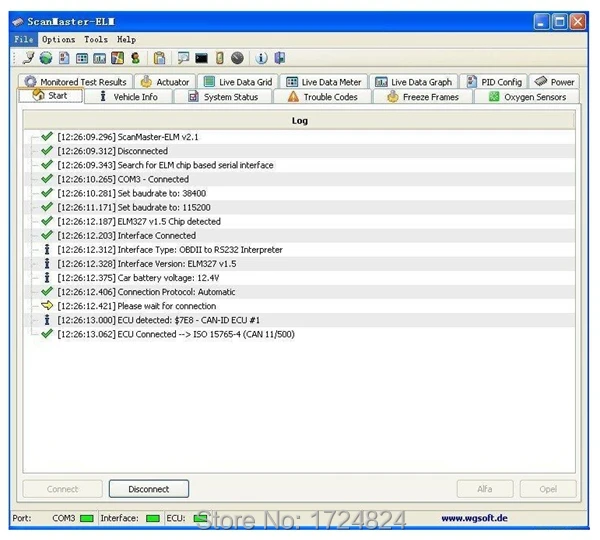Screen dimensions: 600x540
Task: Open the System Status tab
Action: point(223,97)
